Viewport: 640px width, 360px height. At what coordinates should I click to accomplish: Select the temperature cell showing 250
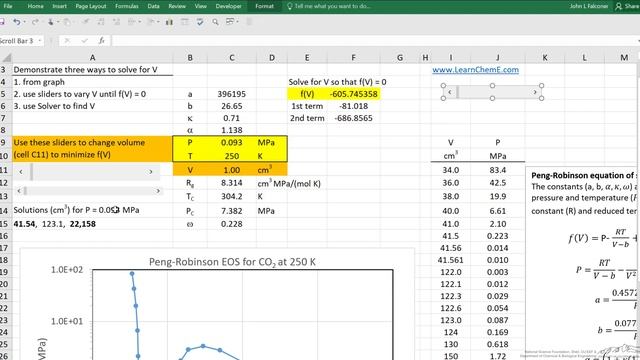tap(231, 156)
